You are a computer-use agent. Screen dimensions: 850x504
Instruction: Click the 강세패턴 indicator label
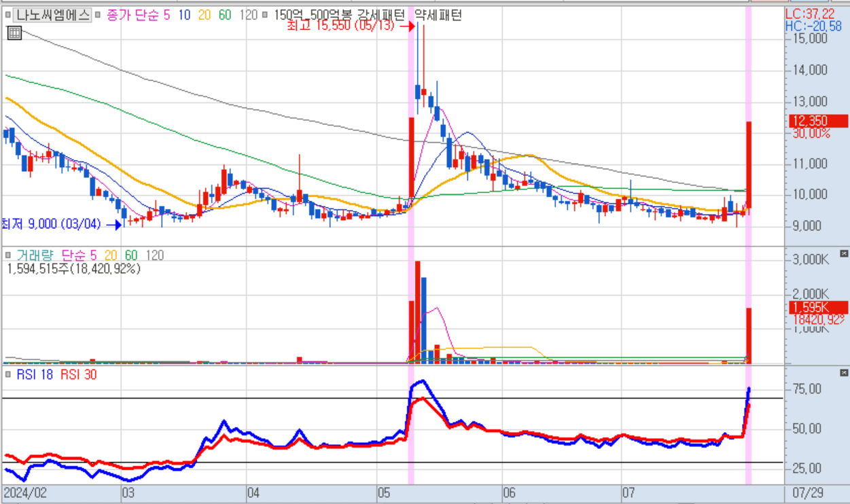(x=381, y=15)
